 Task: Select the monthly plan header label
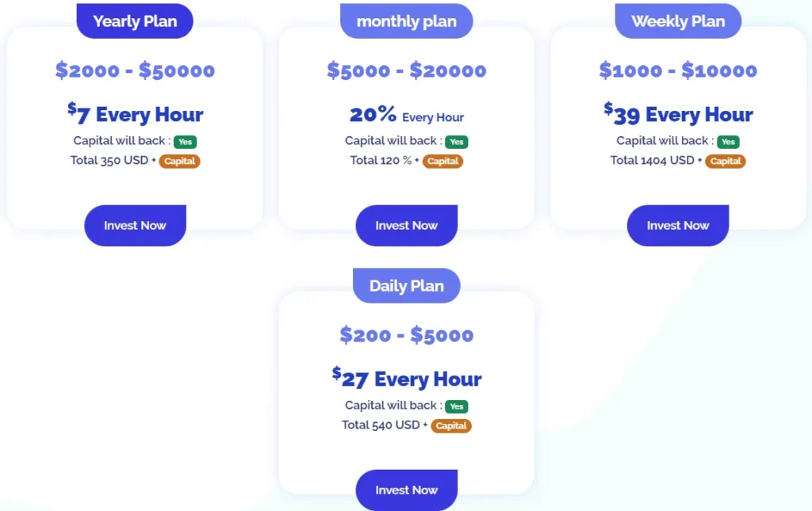[x=406, y=21]
